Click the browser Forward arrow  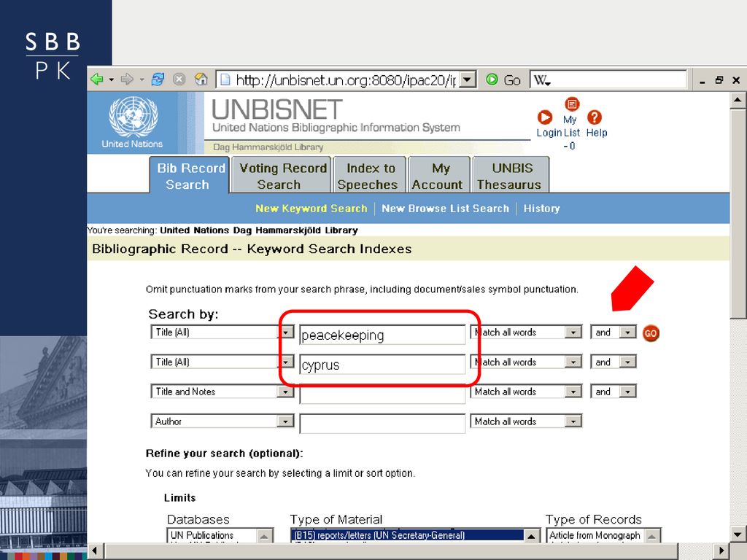(x=127, y=79)
